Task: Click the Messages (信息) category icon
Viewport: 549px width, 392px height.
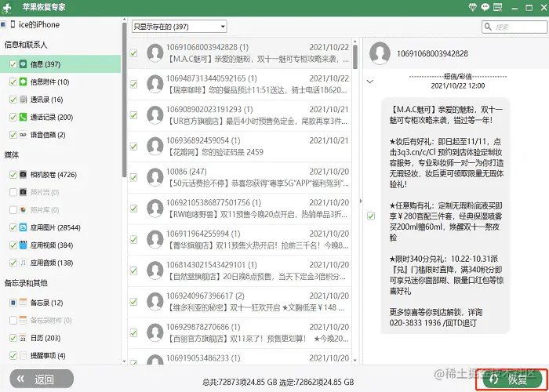Action: click(x=23, y=64)
